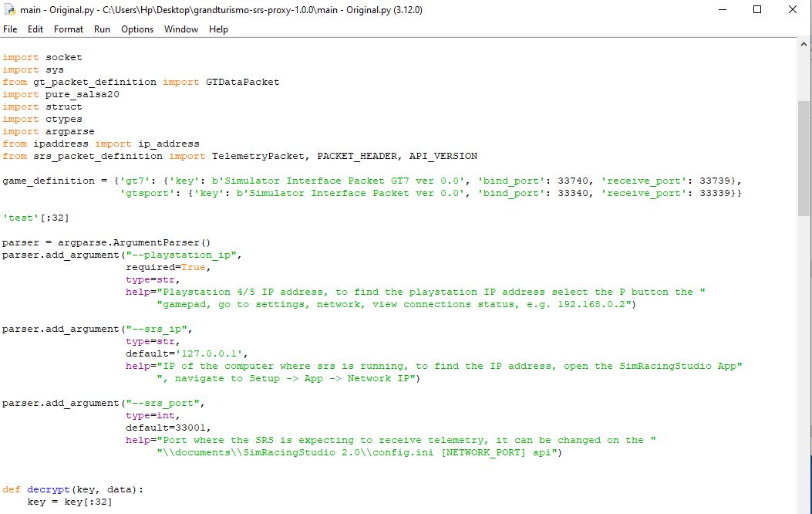This screenshot has height=514, width=812.
Task: Click the word TelemetryPacket
Action: point(258,156)
